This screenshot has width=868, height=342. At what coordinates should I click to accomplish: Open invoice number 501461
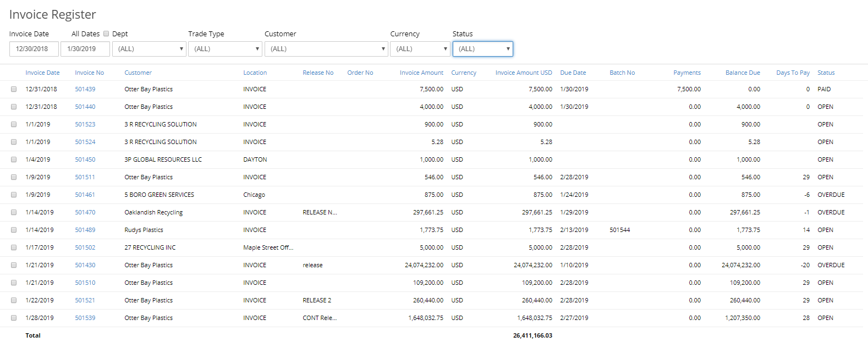click(x=85, y=195)
